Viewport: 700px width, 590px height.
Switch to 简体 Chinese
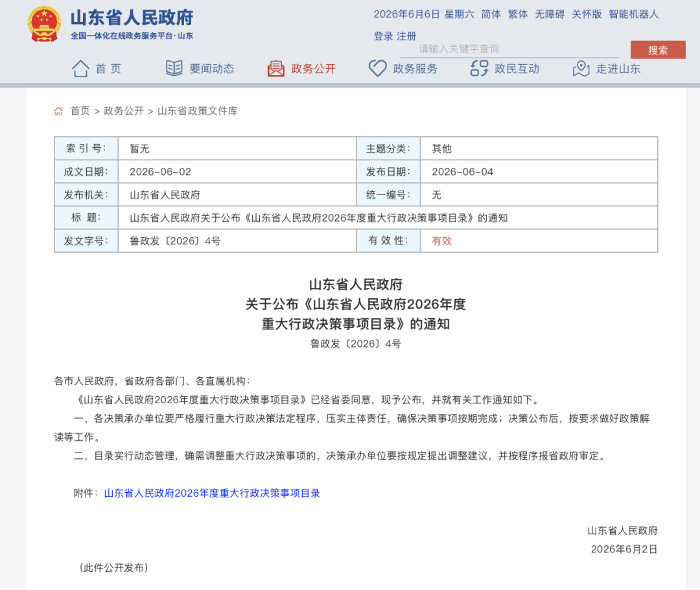[x=491, y=14]
